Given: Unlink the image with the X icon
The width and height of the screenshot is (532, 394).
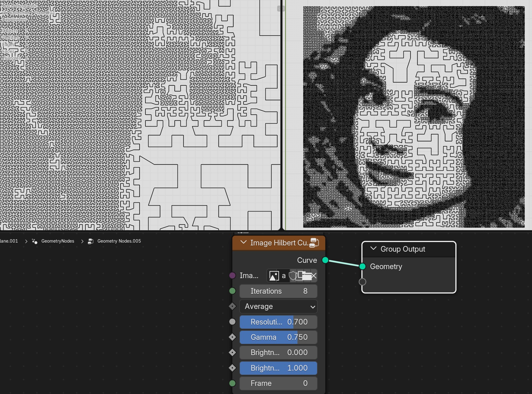Looking at the screenshot, I should pos(314,276).
